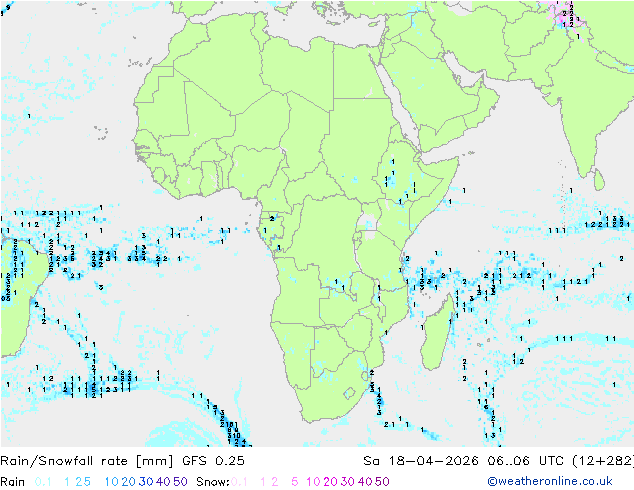
Task: Open the weatheronline.co.uk copyright link
Action: click(550, 481)
